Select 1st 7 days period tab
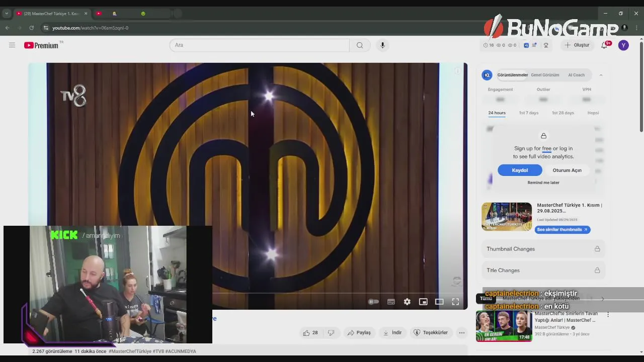Image resolution: width=644 pixels, height=362 pixels. click(528, 113)
